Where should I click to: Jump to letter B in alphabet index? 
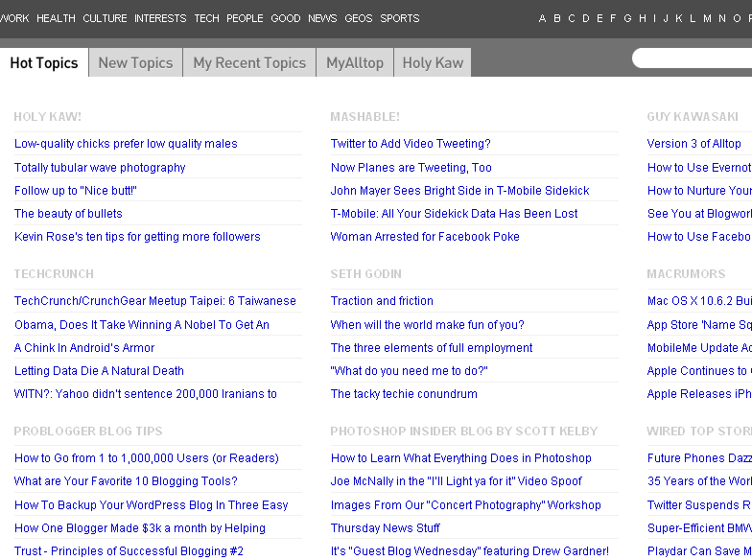click(556, 18)
